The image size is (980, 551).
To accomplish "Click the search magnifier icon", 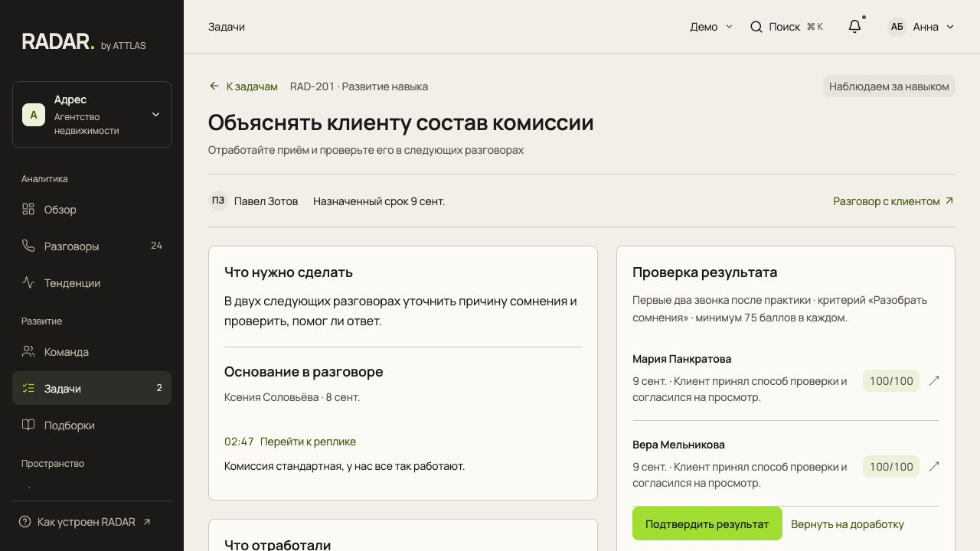I will 756,27.
